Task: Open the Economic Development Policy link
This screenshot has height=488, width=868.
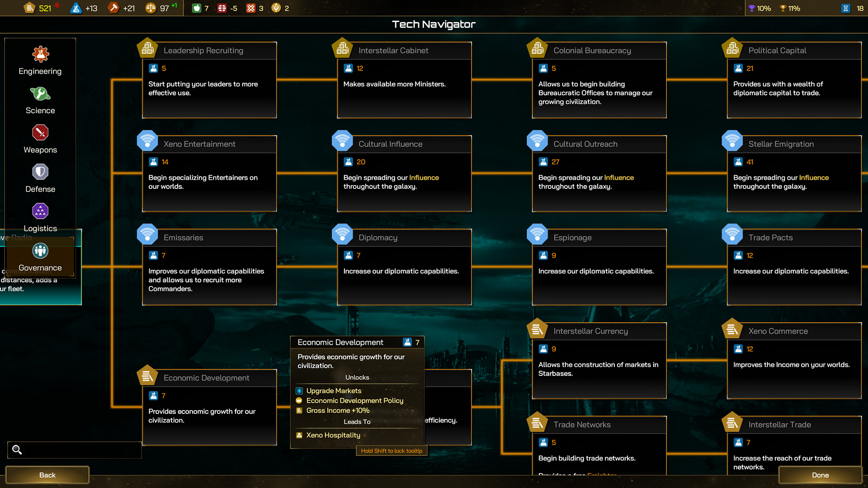Action: 354,400
